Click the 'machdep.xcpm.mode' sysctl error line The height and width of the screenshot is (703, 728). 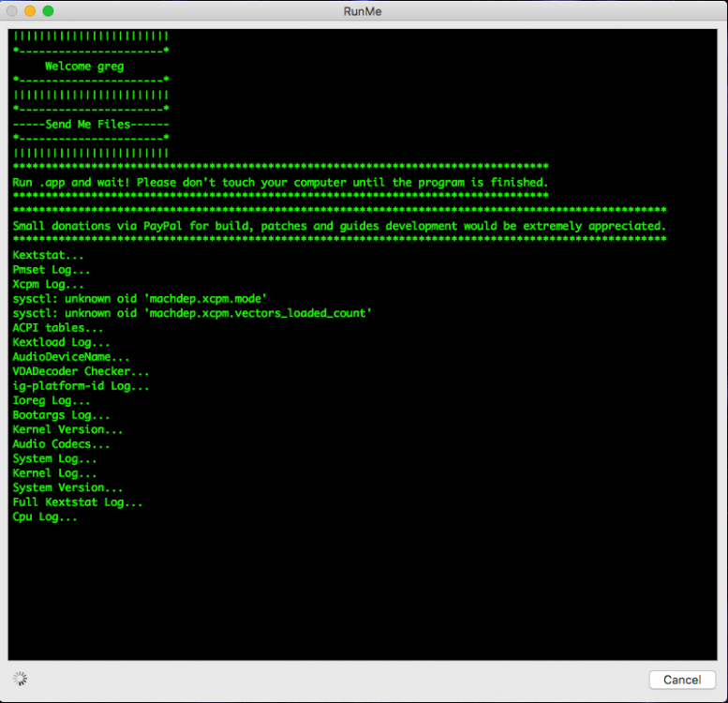click(140, 299)
